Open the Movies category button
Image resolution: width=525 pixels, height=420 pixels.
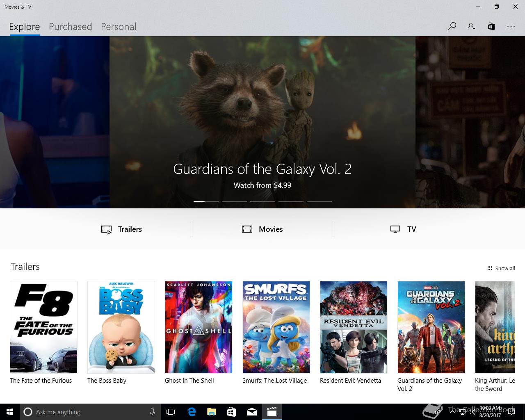pyautogui.click(x=262, y=229)
